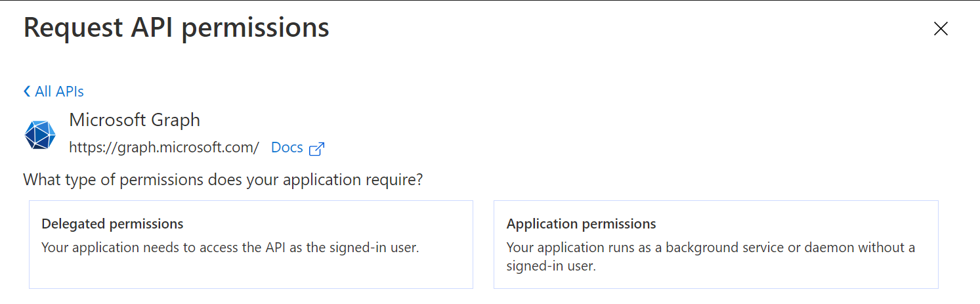The height and width of the screenshot is (304, 980).
Task: Close the Request API permissions panel
Action: coord(941,29)
